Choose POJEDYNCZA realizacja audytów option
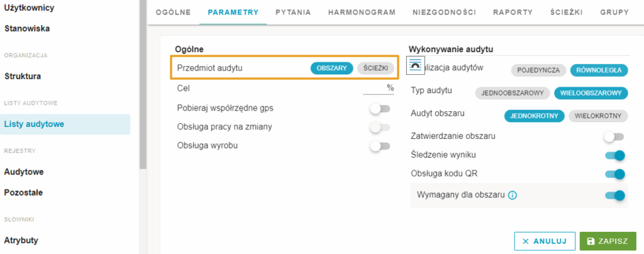This screenshot has height=254, width=644. coord(538,70)
